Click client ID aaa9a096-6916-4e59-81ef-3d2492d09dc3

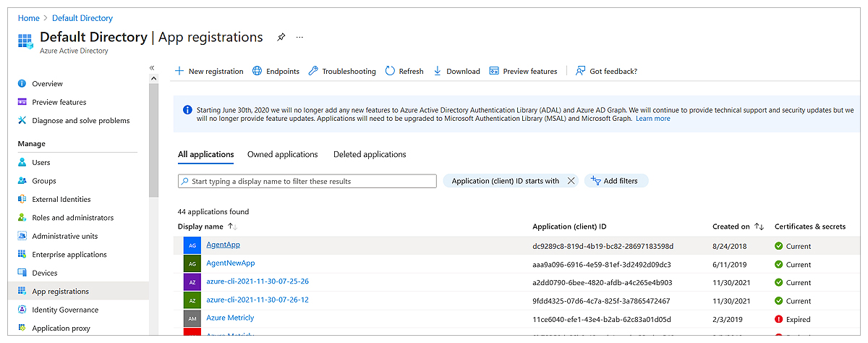pyautogui.click(x=601, y=264)
